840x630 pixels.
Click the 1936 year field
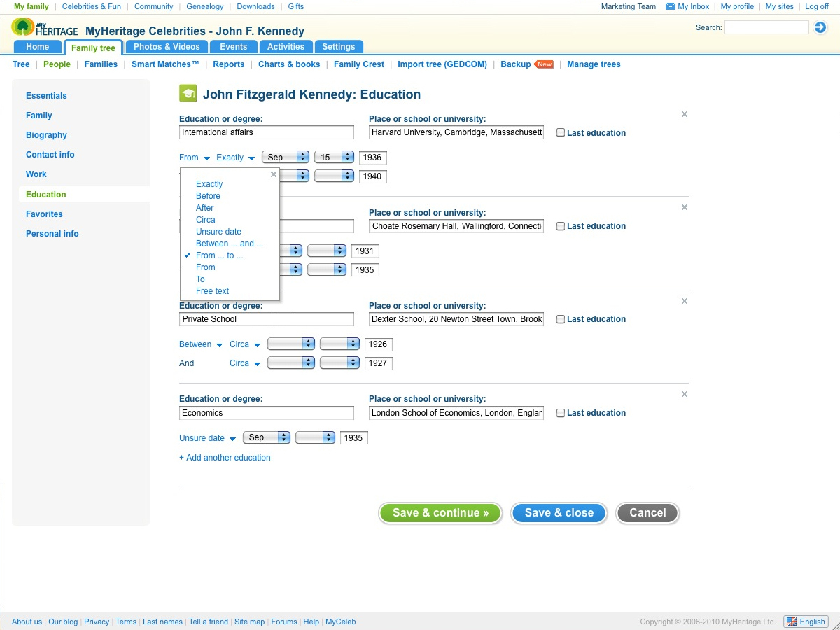coord(372,157)
